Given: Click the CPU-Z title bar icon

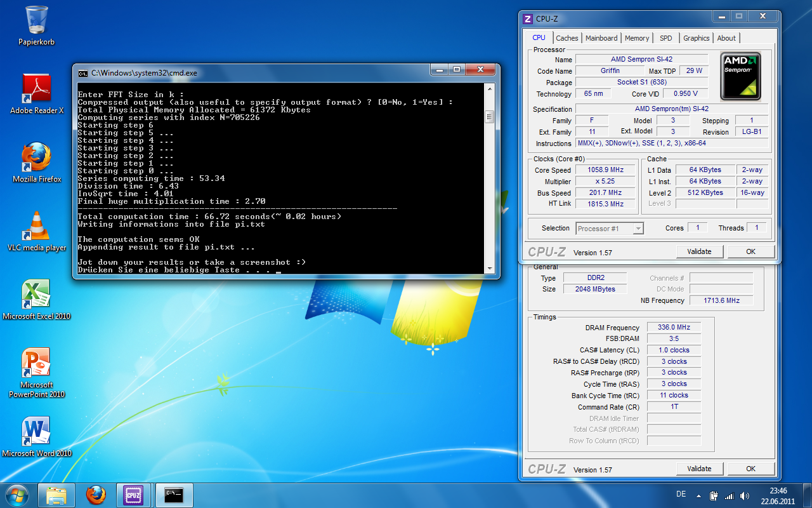Looking at the screenshot, I should click(528, 18).
